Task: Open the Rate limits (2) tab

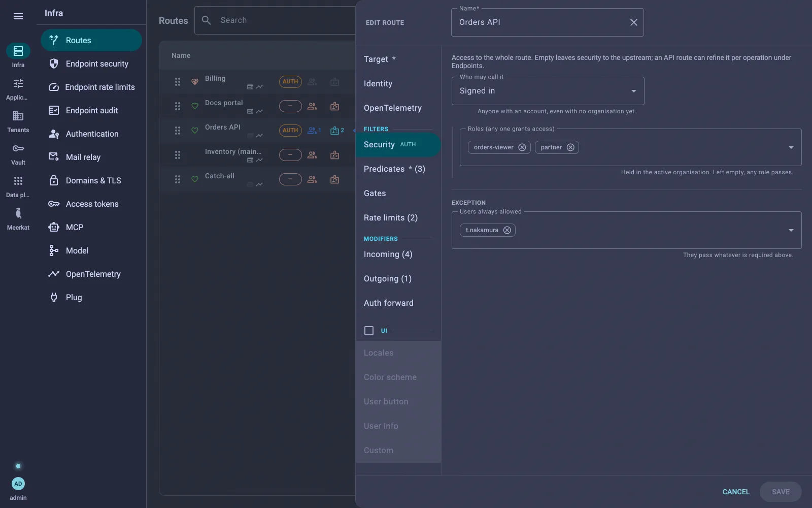Action: click(x=398, y=218)
